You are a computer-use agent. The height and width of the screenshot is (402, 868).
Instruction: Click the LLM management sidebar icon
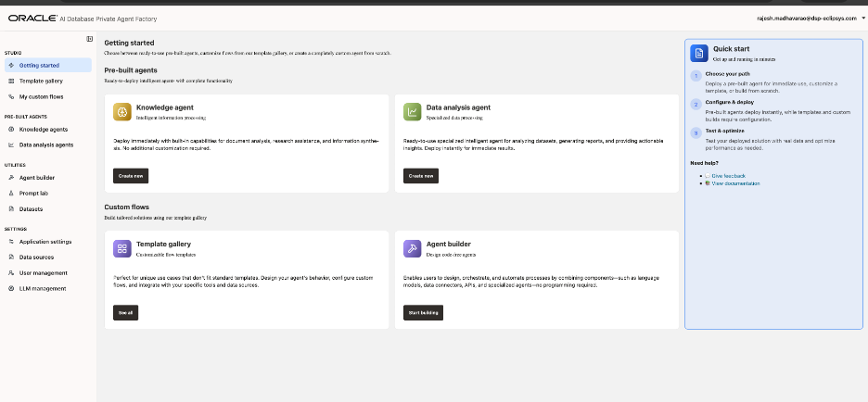10,288
